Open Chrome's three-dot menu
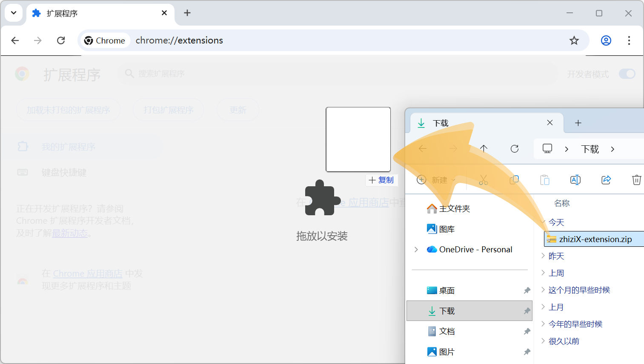Viewport: 644px width, 364px height. tap(629, 40)
